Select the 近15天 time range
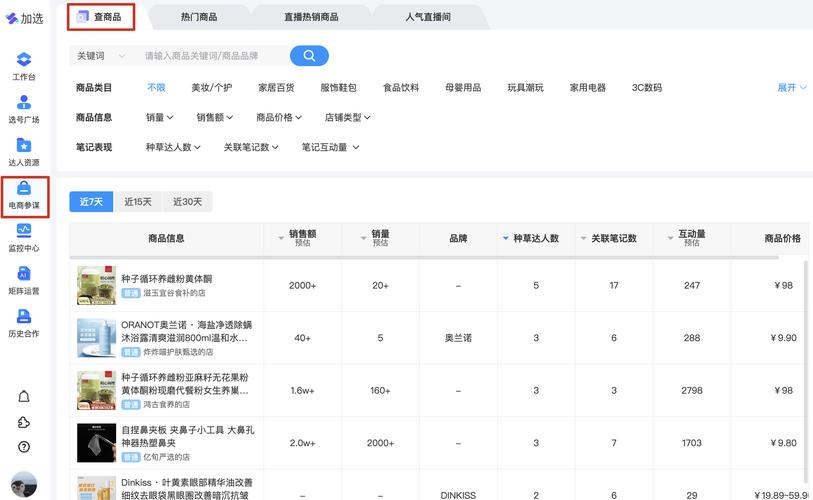This screenshot has height=500, width=813. click(x=138, y=202)
